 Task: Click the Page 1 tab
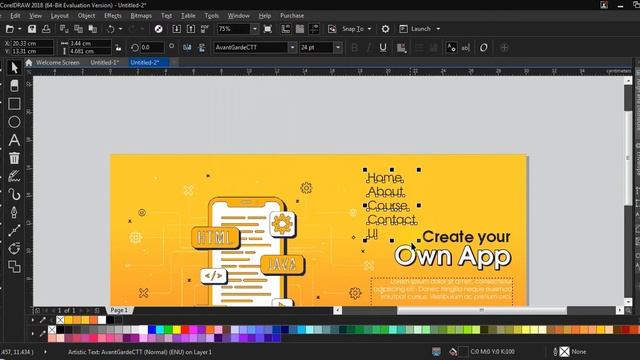click(119, 310)
